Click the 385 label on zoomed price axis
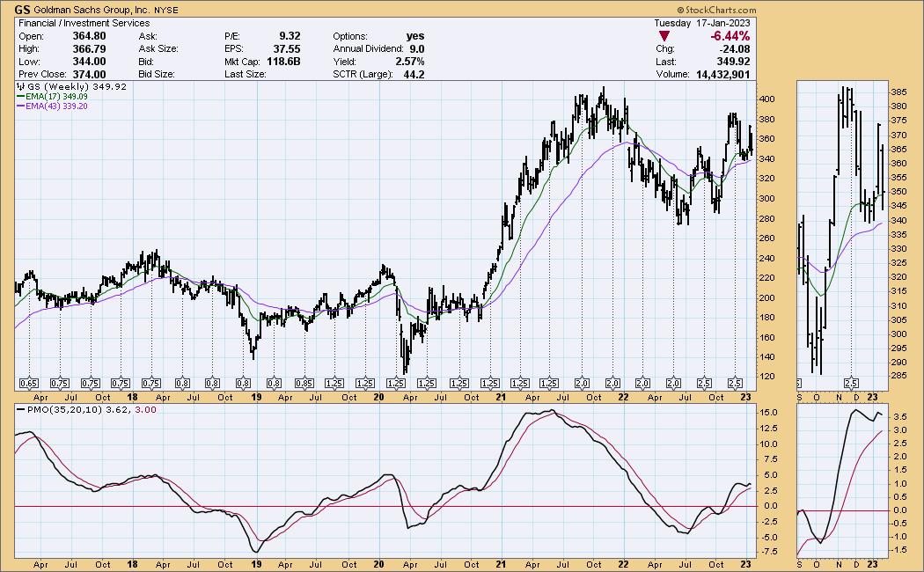Image resolution: width=924 pixels, height=572 pixels. (898, 93)
